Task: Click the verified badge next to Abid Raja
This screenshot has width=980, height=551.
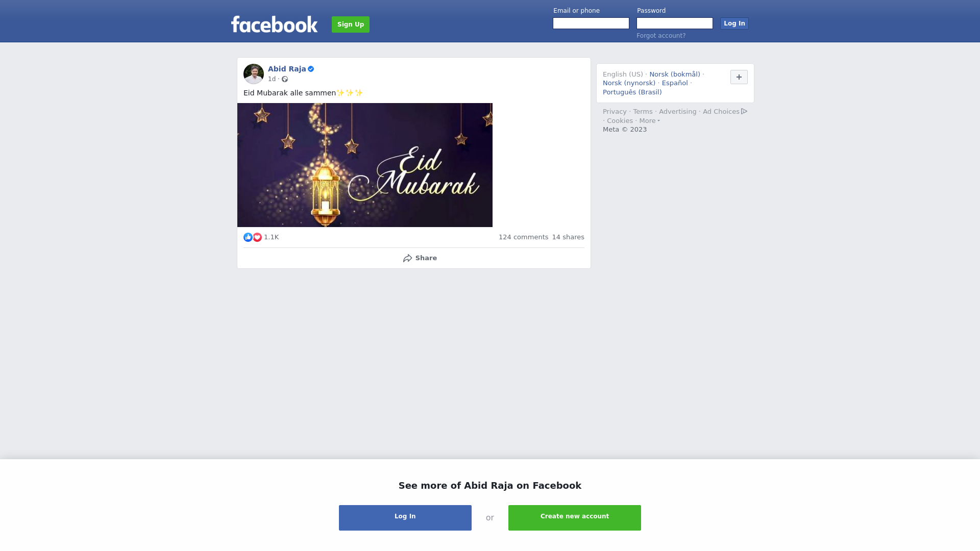Action: tap(311, 69)
